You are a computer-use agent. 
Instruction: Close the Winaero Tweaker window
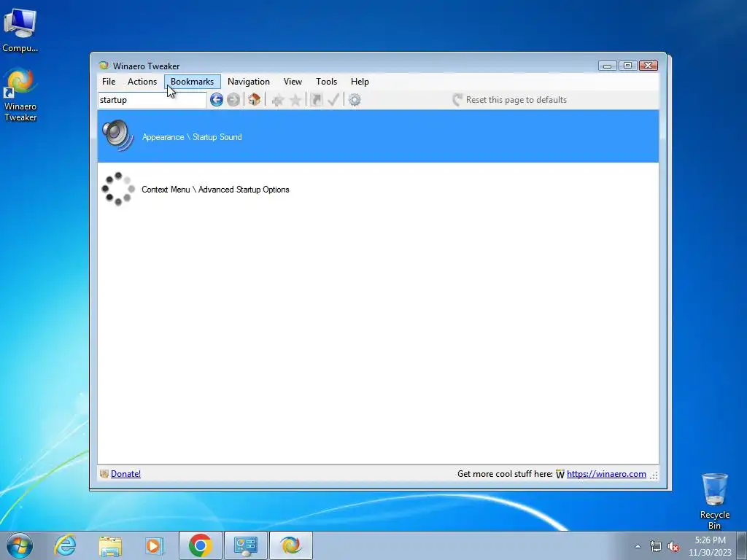click(649, 66)
